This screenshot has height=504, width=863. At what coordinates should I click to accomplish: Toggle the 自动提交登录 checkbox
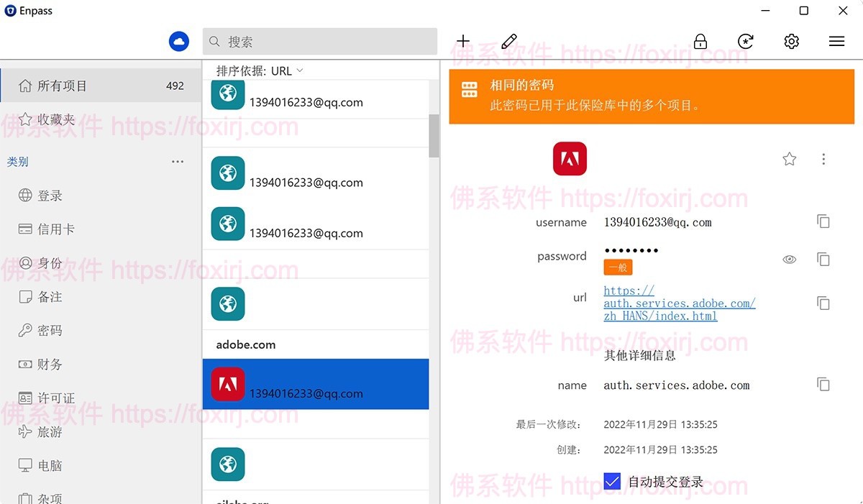[612, 481]
